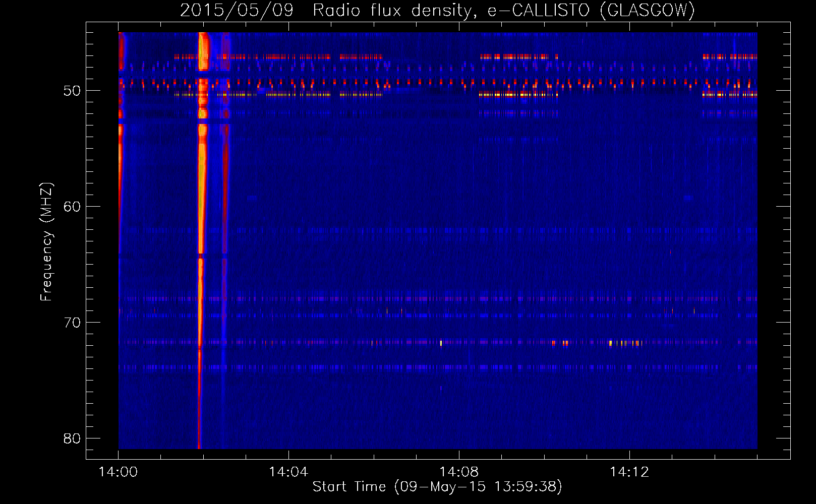Click the 14:04 time tick label

(x=288, y=472)
